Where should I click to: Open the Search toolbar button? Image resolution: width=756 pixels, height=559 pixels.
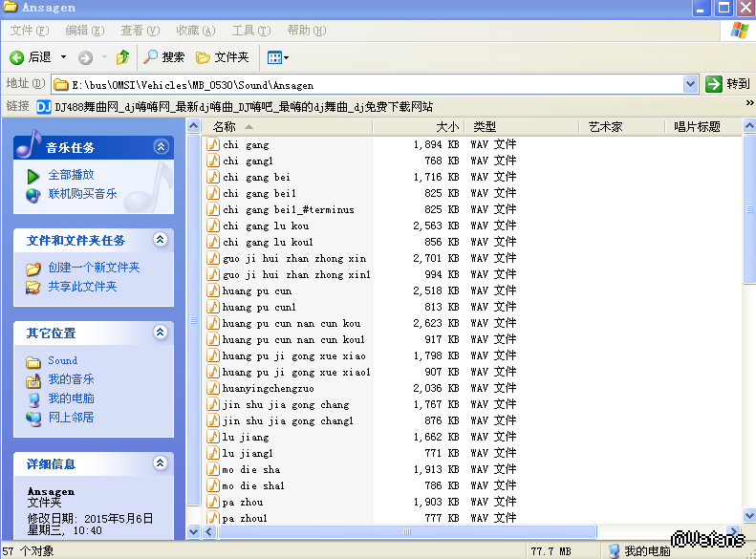[163, 57]
